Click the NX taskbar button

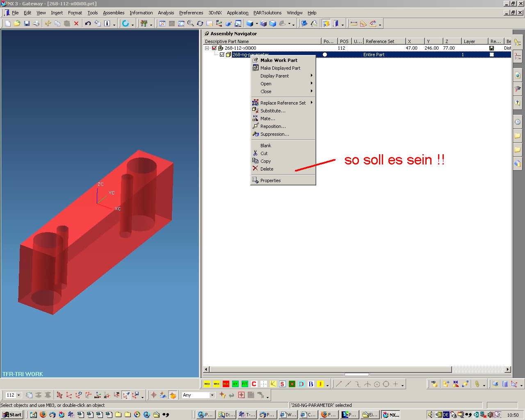click(x=390, y=415)
